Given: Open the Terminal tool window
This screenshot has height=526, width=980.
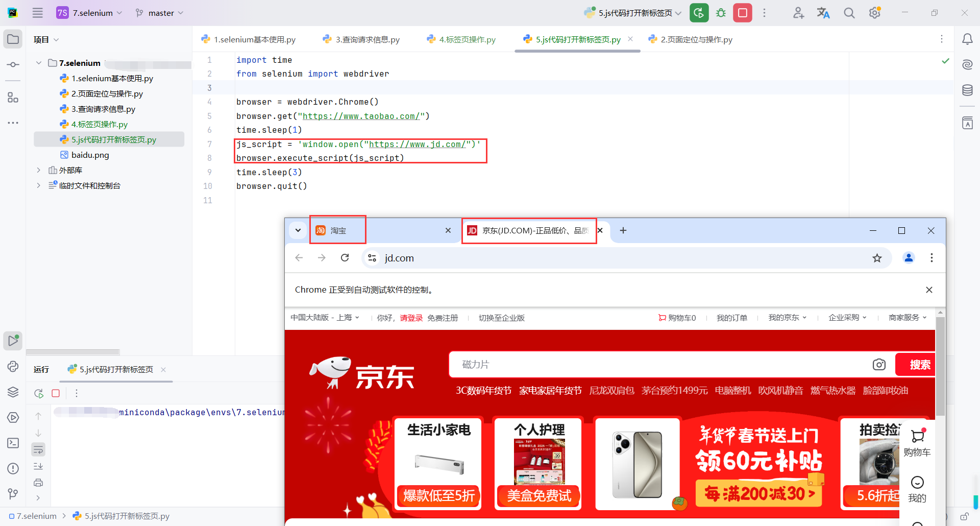Looking at the screenshot, I should pyautogui.click(x=13, y=443).
